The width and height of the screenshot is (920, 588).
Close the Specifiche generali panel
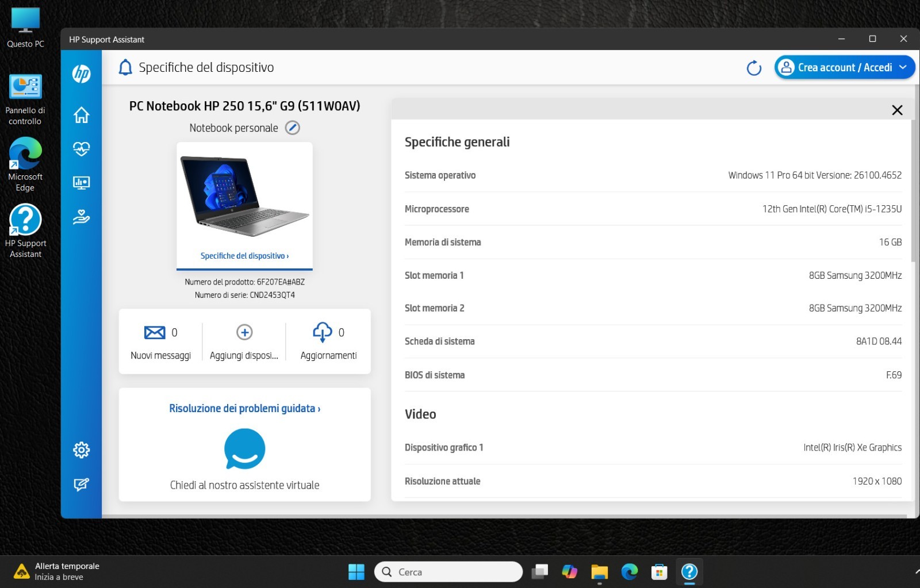(x=897, y=110)
